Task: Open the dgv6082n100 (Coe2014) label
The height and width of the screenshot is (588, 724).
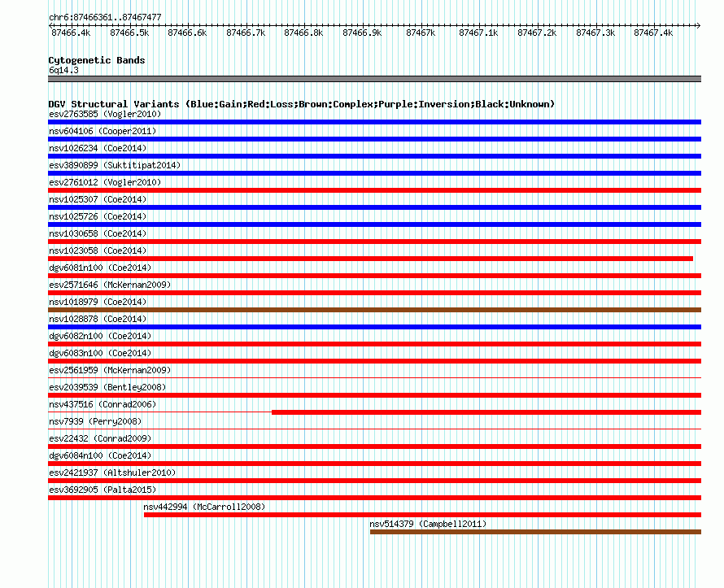Action: coord(100,336)
